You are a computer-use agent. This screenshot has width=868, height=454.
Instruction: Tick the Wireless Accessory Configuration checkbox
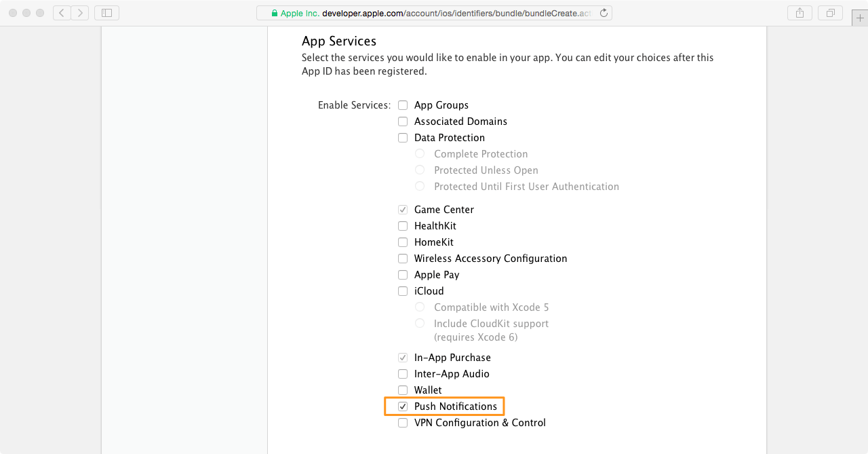[x=403, y=259]
